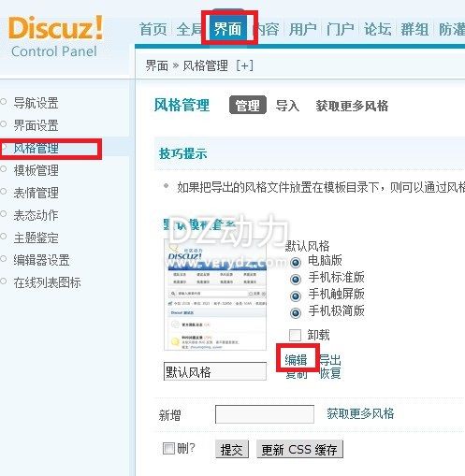The height and width of the screenshot is (476, 465).
Task: Check the 删? checkbox
Action: [x=168, y=449]
